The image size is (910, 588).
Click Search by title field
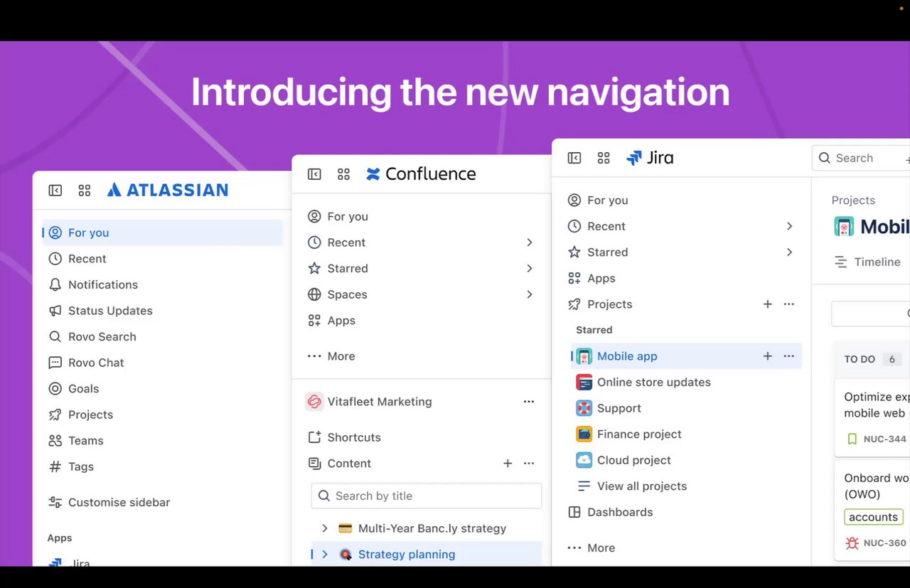click(x=427, y=496)
